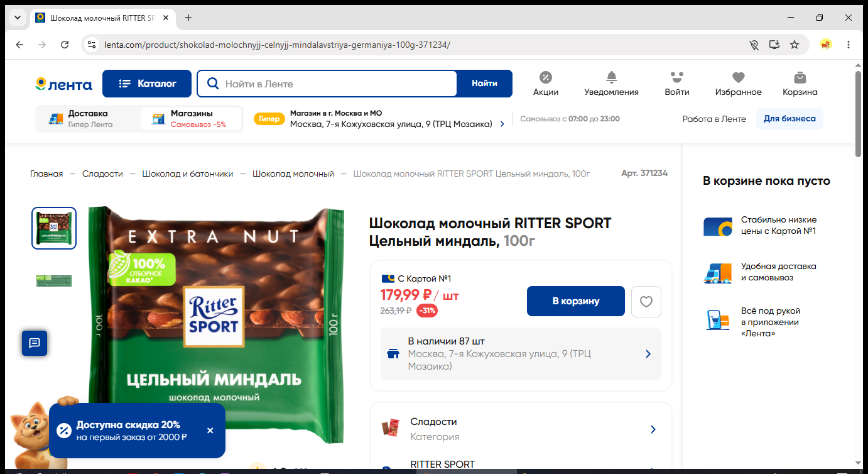Select the second product thumbnail
Image resolution: width=868 pixels, height=474 pixels.
(x=54, y=280)
